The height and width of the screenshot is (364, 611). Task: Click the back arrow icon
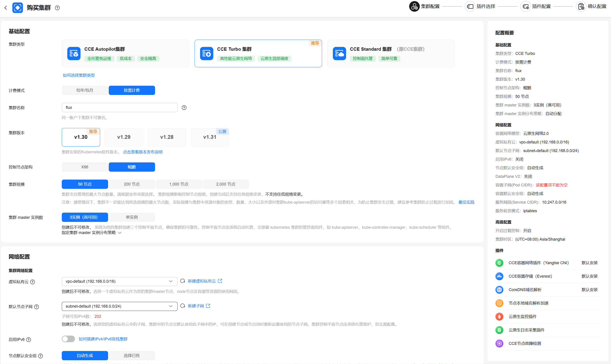pos(6,8)
